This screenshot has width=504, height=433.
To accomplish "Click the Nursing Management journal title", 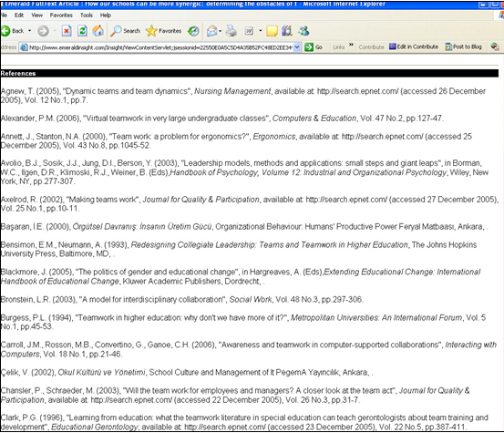I will pyautogui.click(x=232, y=91).
